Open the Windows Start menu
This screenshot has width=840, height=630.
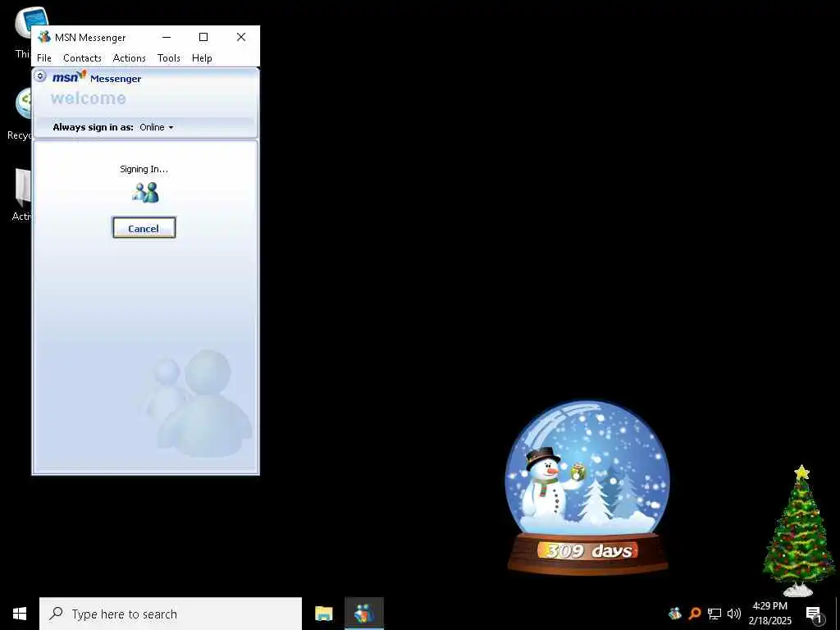coord(20,614)
